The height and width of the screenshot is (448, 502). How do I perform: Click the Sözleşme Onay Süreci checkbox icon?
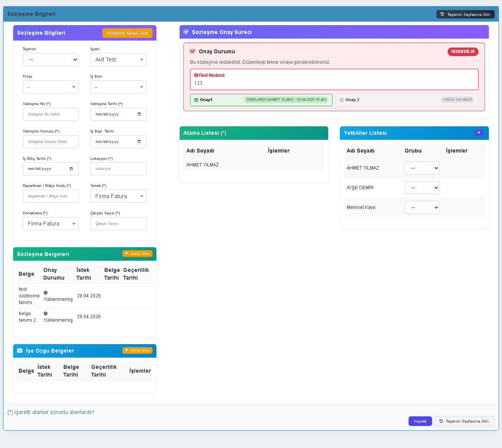point(186,32)
